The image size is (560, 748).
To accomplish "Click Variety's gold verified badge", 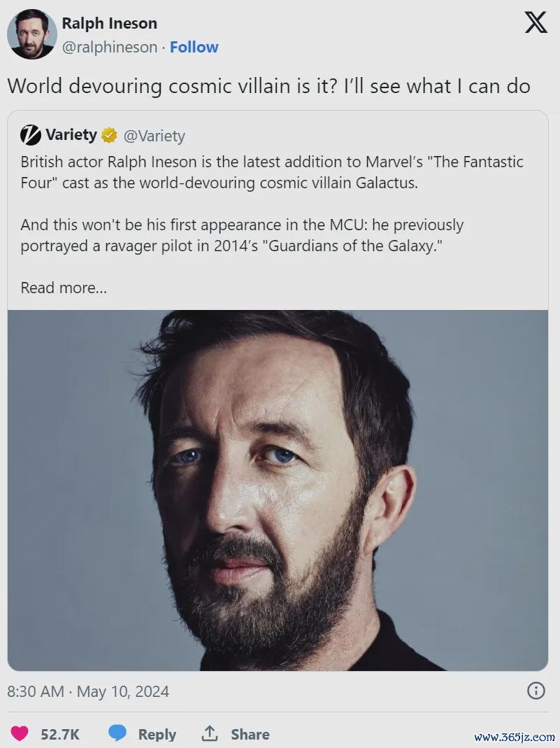I will pos(109,136).
